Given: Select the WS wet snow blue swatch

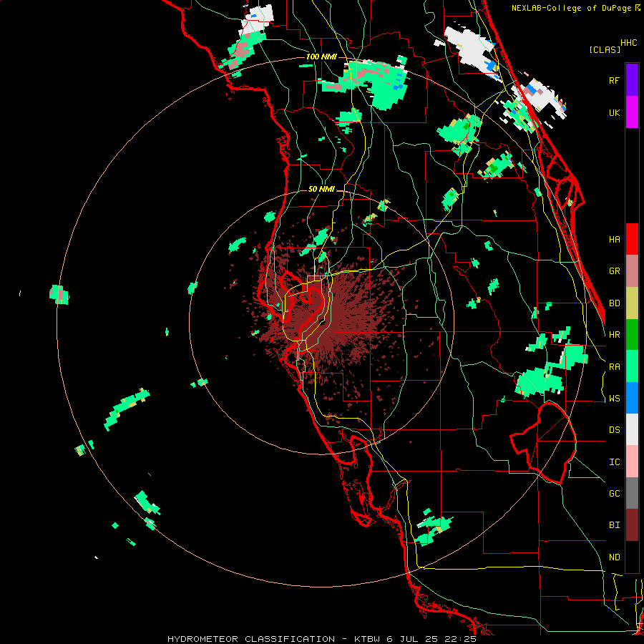Looking at the screenshot, I should pyautogui.click(x=632, y=398).
